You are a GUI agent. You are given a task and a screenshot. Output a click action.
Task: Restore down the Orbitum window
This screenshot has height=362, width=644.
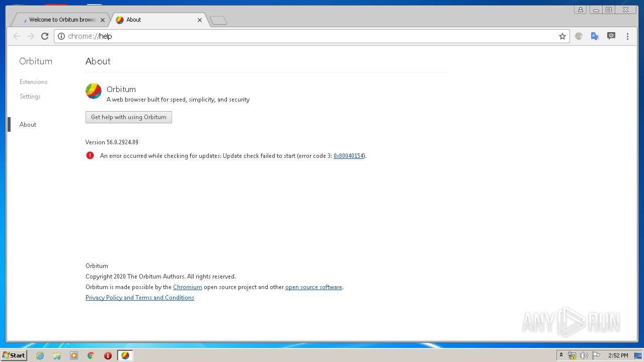click(609, 10)
